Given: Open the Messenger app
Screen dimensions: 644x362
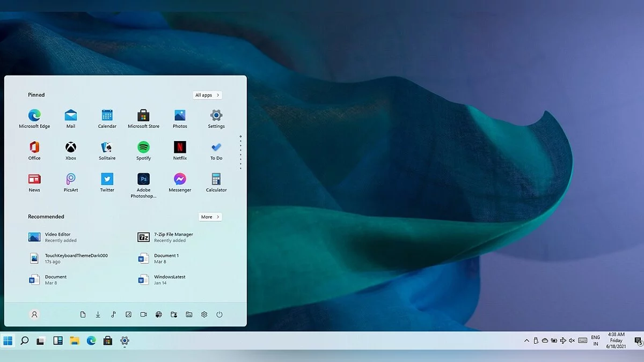Looking at the screenshot, I should pos(180,180).
